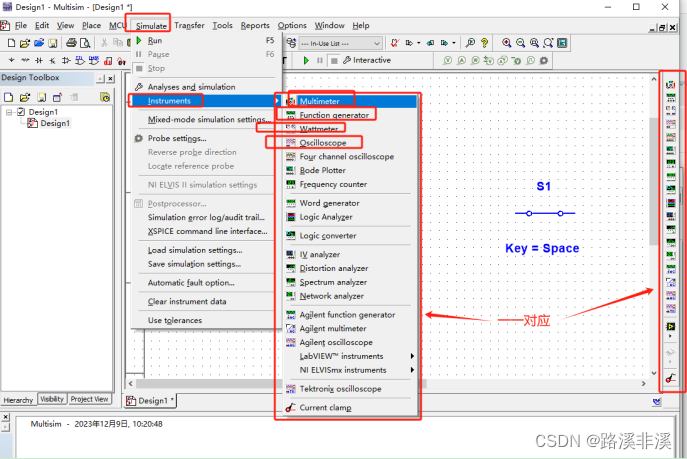
Task: Select Spectrum analyzer entry
Action: [x=350, y=282]
